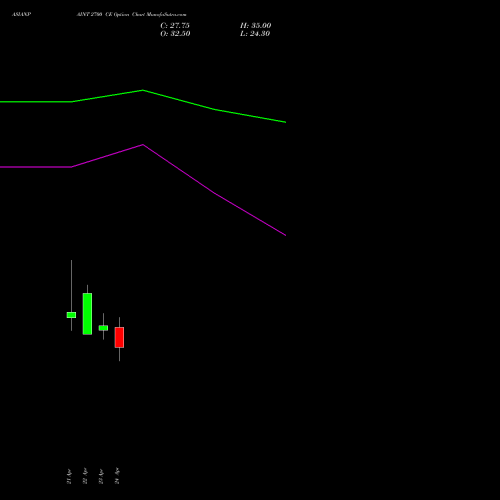Click the '23 Apr' date axis label
Screen dimensions: 500x500
point(101,476)
